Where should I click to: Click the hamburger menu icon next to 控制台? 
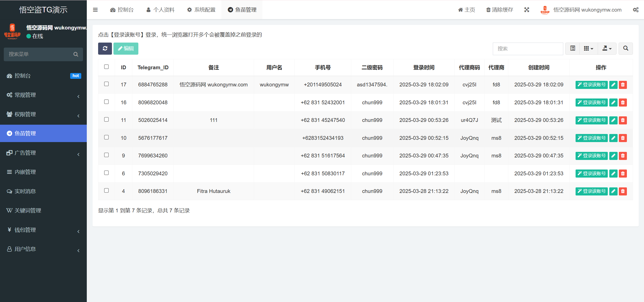click(95, 10)
